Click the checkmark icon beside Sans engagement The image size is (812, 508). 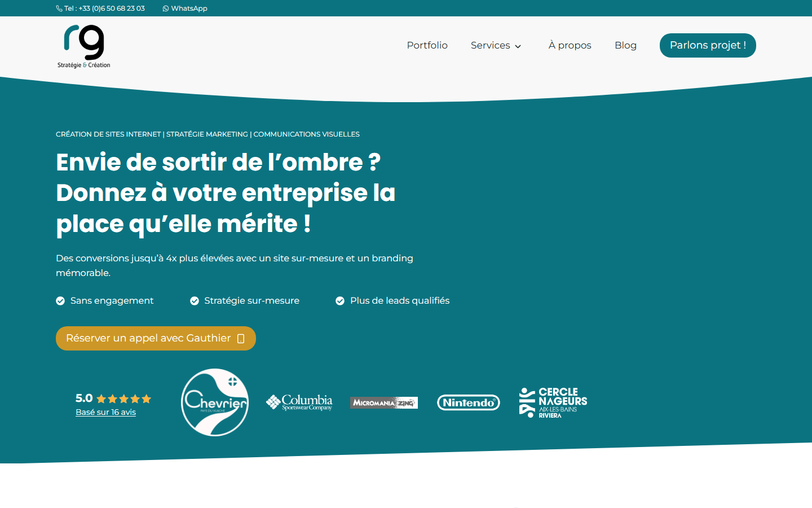pyautogui.click(x=60, y=301)
